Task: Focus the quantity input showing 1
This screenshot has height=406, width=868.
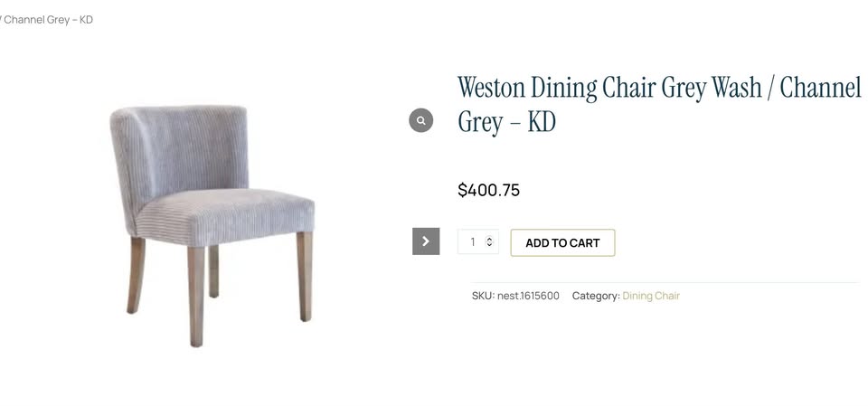Action: pos(477,242)
